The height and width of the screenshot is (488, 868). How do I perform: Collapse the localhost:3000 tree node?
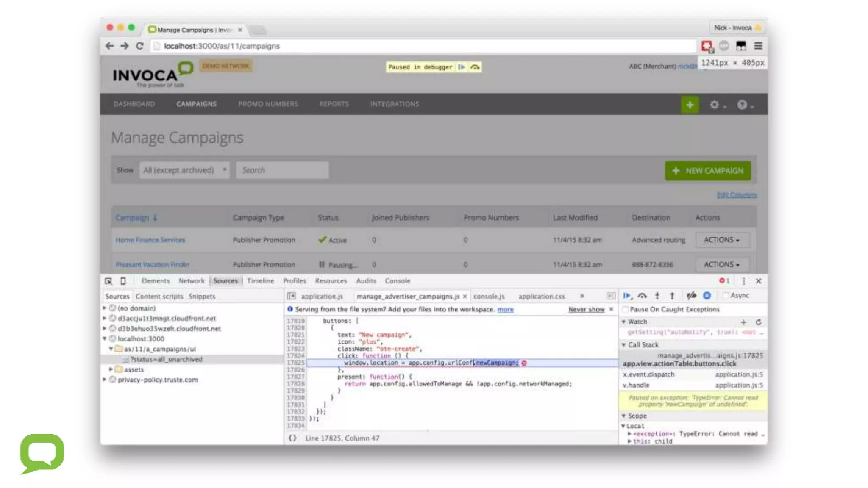click(104, 338)
